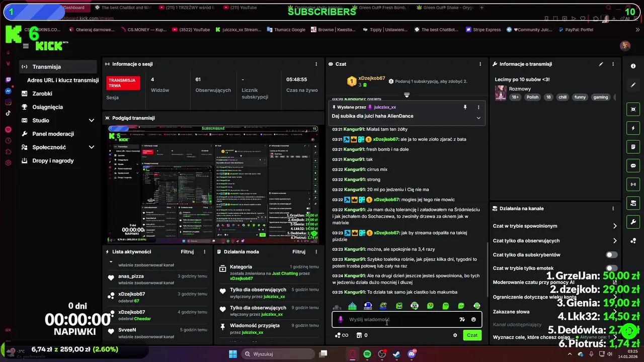
Task: Click the Just Chatting category link
Action: (285, 274)
